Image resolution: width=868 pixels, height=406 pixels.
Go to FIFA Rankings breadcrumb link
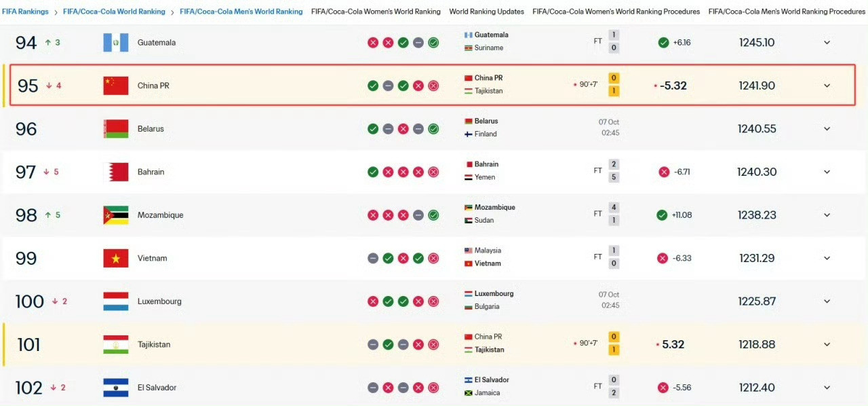point(25,12)
